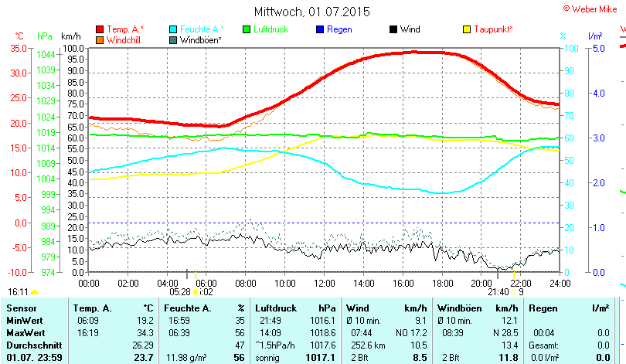Click the 12:00 label on time axis
The height and width of the screenshot is (364, 626).
coord(325,284)
